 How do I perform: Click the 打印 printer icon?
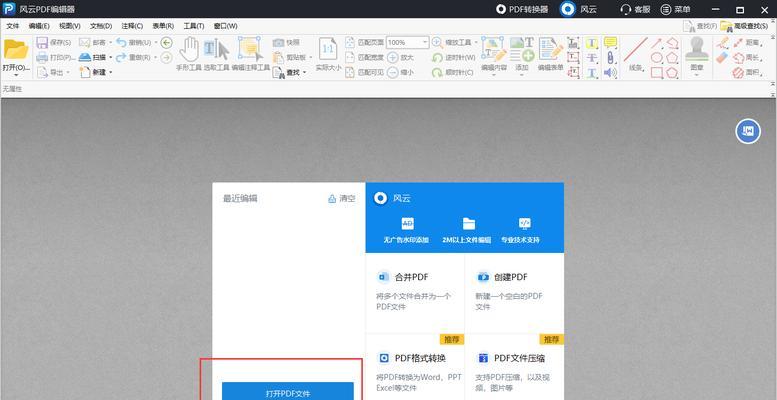[x=42, y=57]
